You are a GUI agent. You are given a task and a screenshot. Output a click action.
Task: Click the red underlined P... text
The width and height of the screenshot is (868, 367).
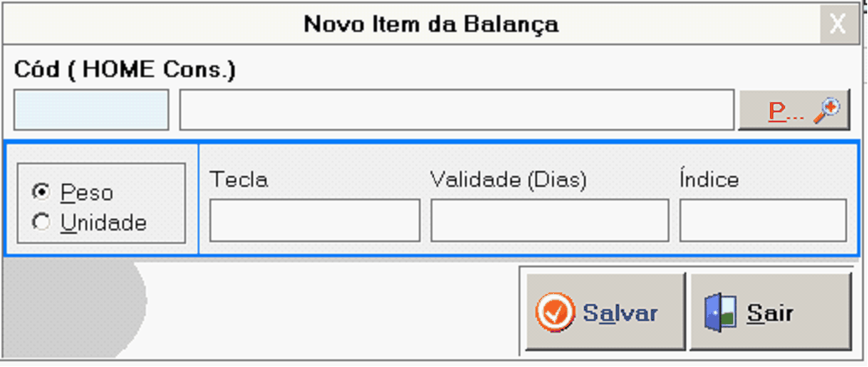coord(786,111)
